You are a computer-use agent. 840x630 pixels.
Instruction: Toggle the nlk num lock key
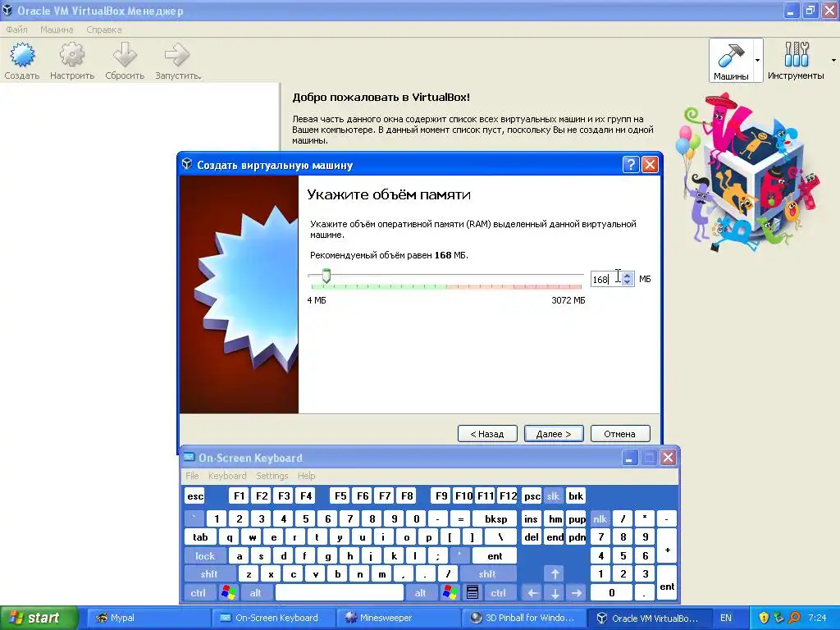click(600, 519)
